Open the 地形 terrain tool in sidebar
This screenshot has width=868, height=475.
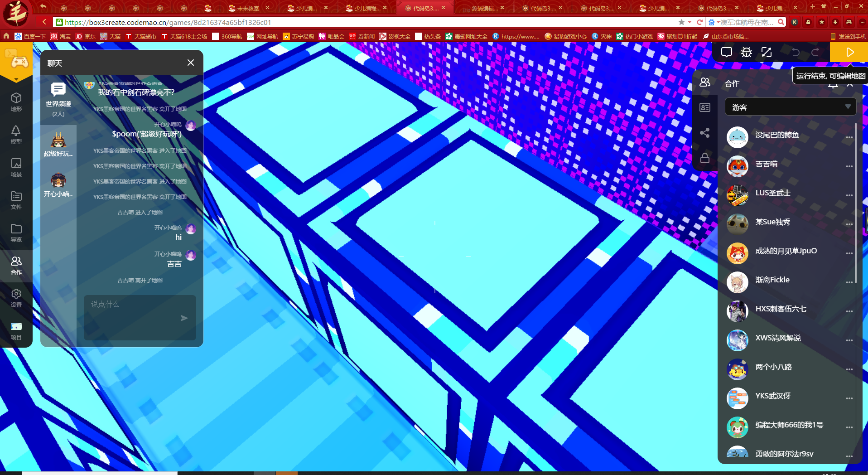coord(16,102)
